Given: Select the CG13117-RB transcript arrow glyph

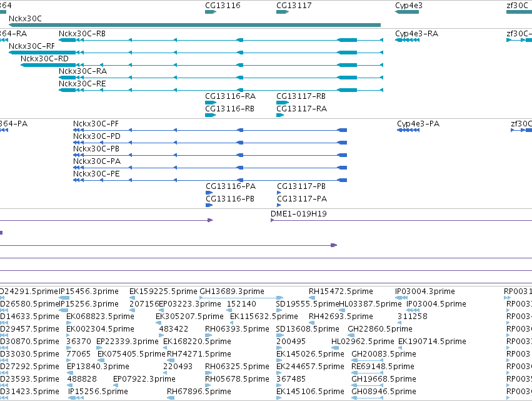Looking at the screenshot, I should point(283,103).
